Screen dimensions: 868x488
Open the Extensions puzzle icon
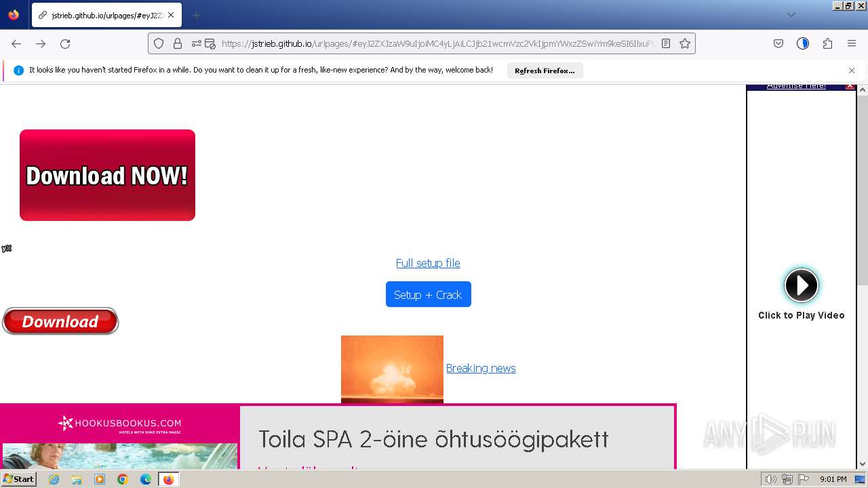click(x=827, y=43)
